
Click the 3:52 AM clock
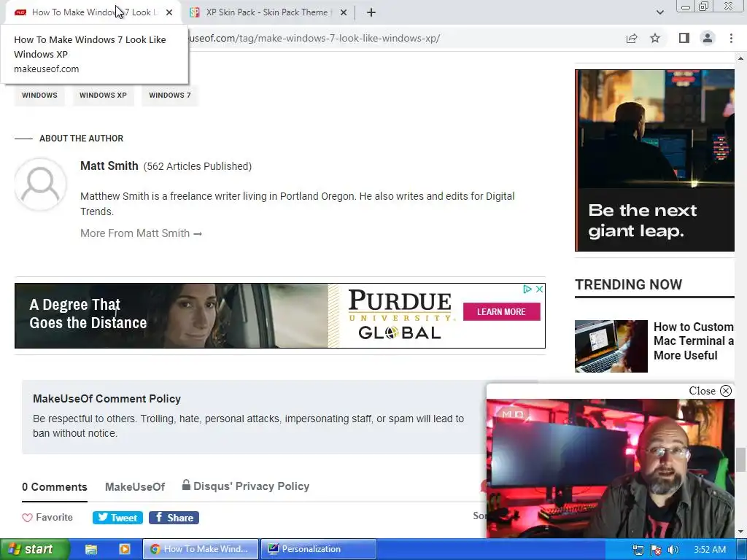click(710, 550)
